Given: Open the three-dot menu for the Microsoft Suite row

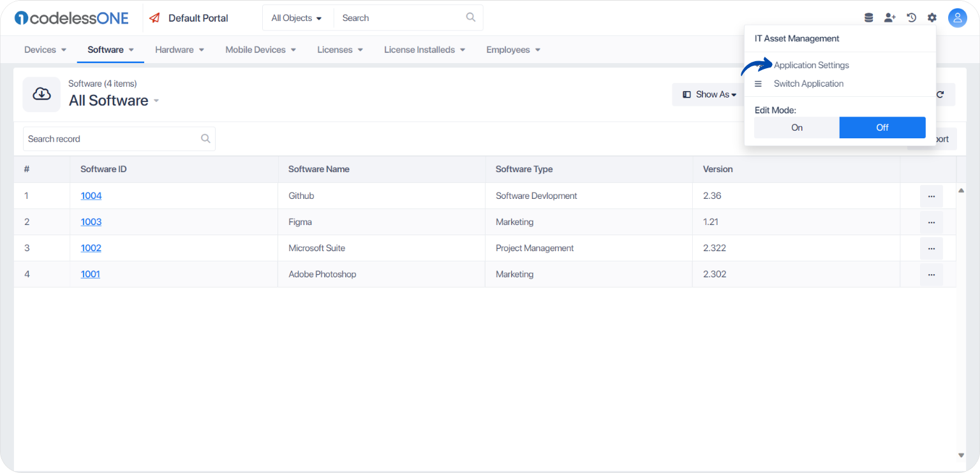Looking at the screenshot, I should (932, 249).
